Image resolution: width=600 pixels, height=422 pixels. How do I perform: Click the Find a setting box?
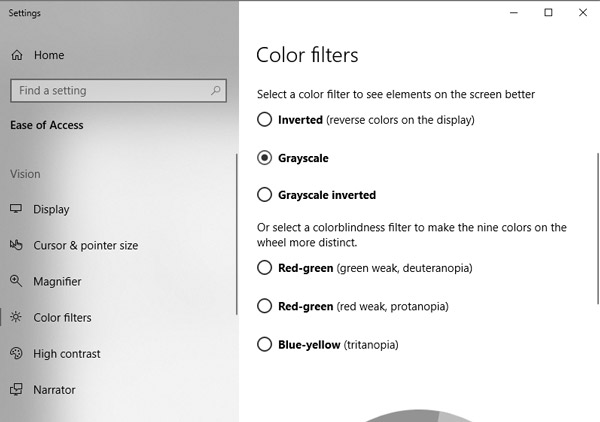point(110,90)
